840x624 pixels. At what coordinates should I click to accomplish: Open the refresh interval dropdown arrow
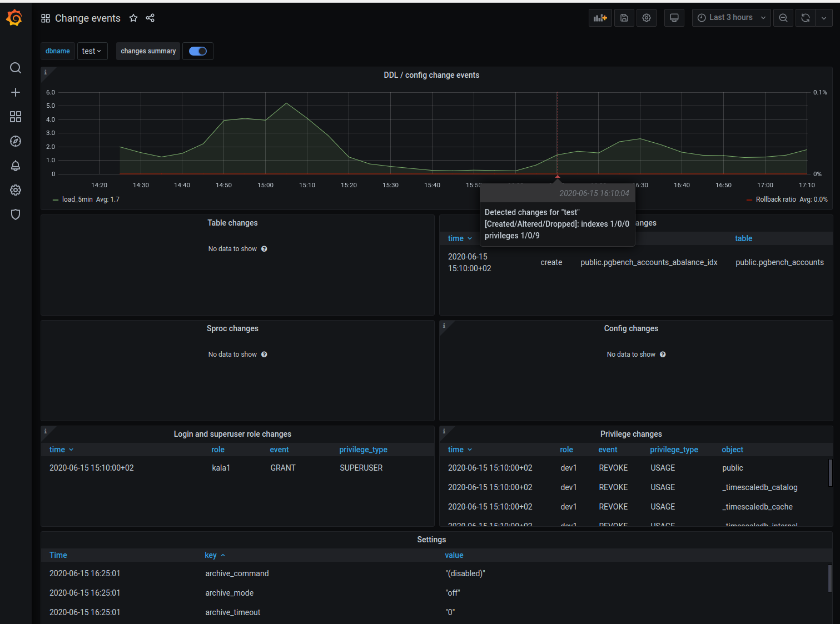pyautogui.click(x=824, y=18)
